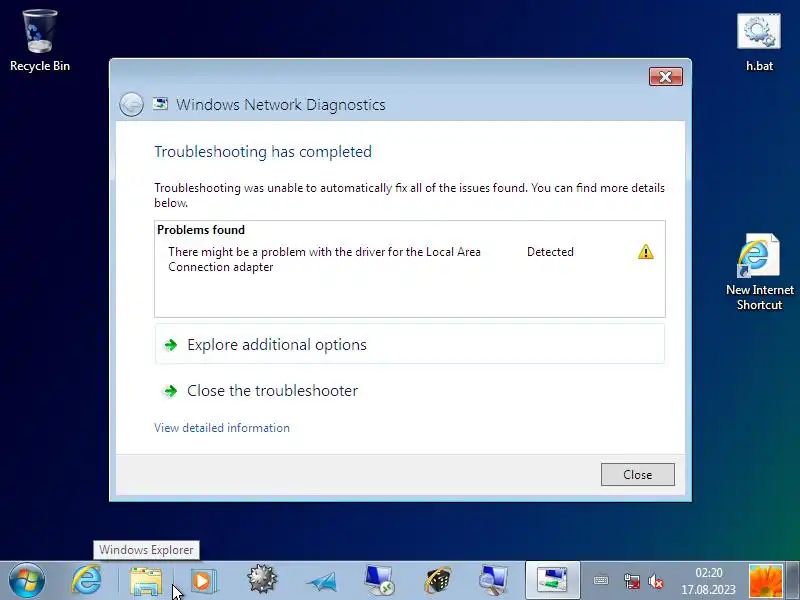Viewport: 800px width, 600px height.
Task: Open the clock showing 02:20 17.08.2023
Action: 709,581
